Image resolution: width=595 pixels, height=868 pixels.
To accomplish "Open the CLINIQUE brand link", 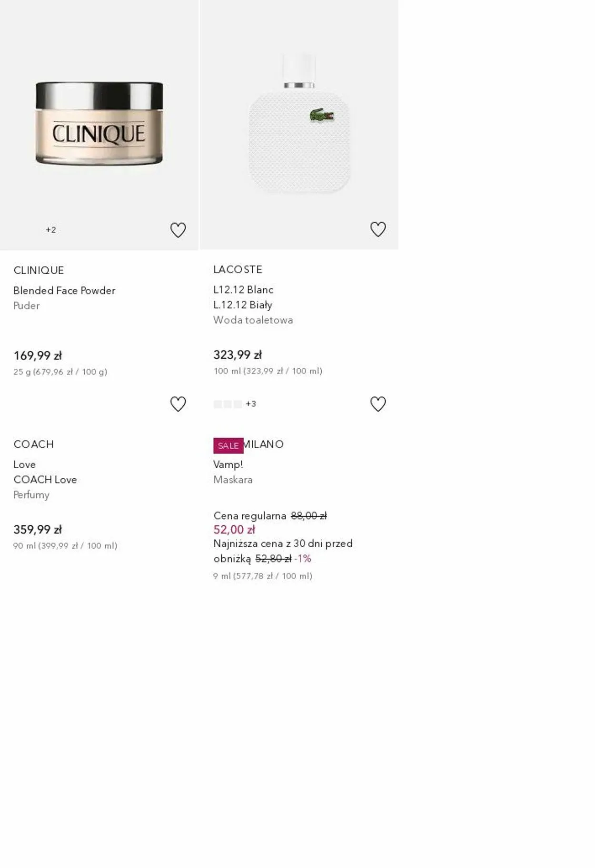I will click(x=39, y=270).
